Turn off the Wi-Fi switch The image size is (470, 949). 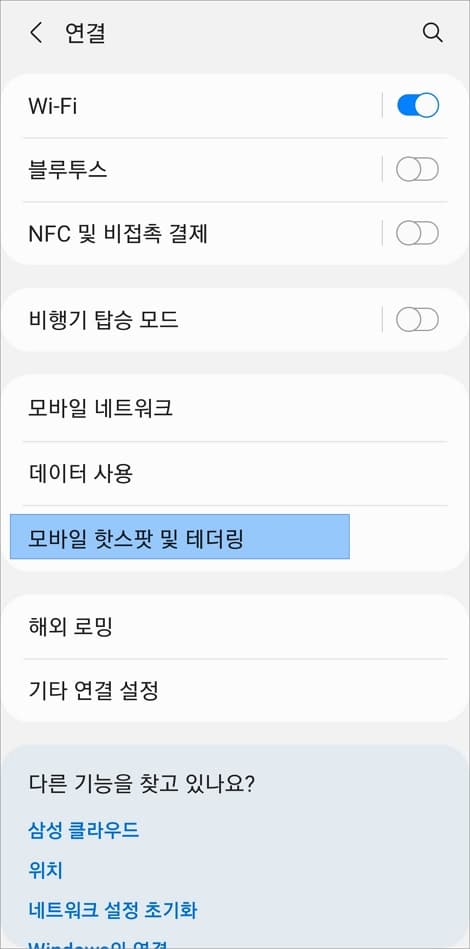[417, 105]
